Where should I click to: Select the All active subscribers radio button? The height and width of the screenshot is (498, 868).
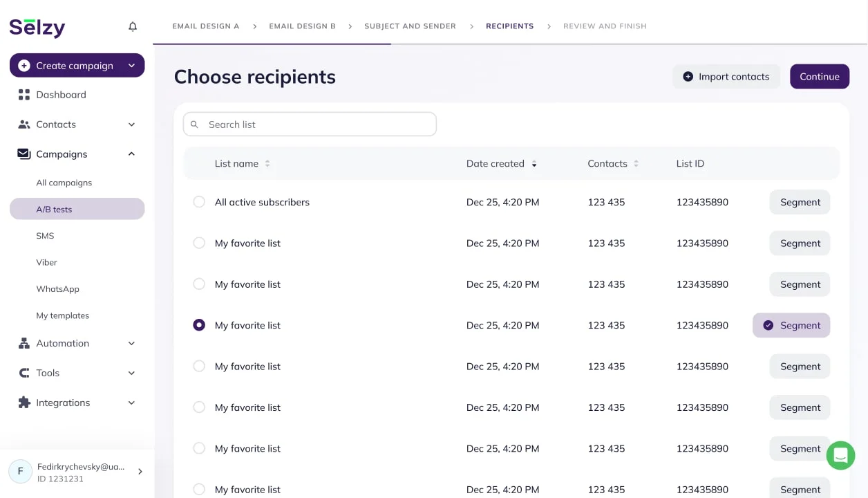pos(199,202)
